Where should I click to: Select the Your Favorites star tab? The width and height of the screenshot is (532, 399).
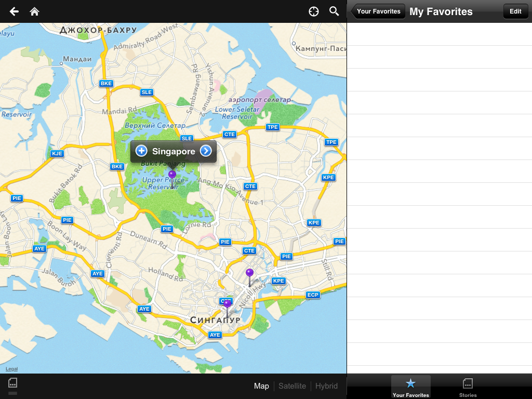coord(410,387)
